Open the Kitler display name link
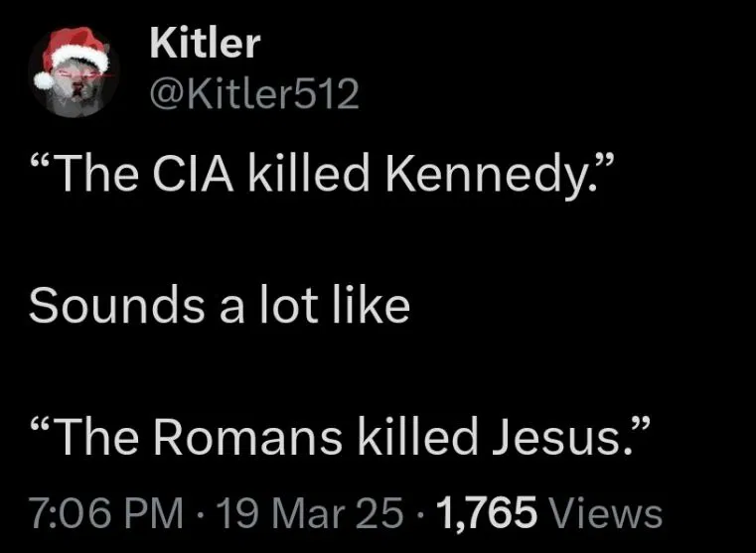Screen dimensions: 756x553 pyautogui.click(x=205, y=43)
